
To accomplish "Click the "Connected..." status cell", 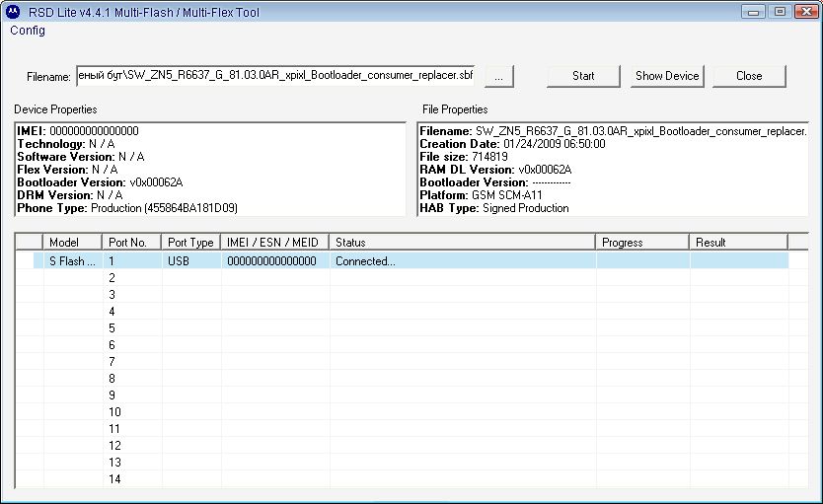I will (x=463, y=261).
